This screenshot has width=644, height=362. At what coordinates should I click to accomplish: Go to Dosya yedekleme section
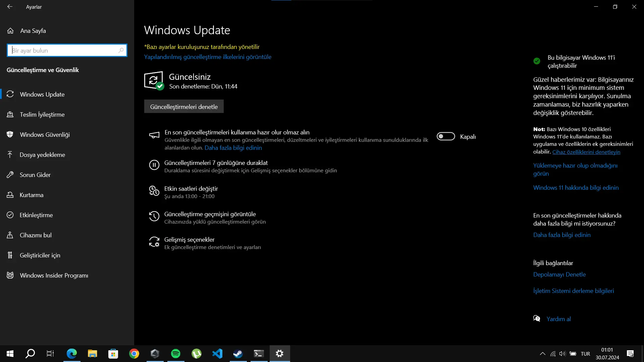coord(67,155)
